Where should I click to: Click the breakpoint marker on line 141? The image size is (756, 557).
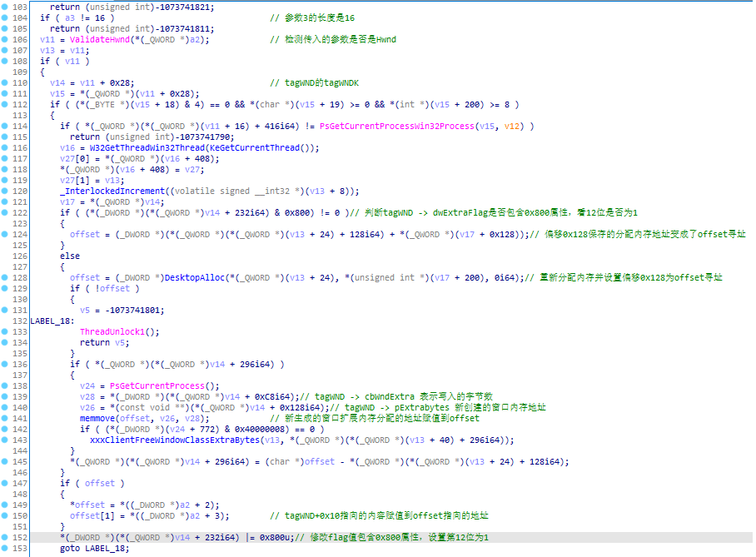pyautogui.click(x=6, y=418)
